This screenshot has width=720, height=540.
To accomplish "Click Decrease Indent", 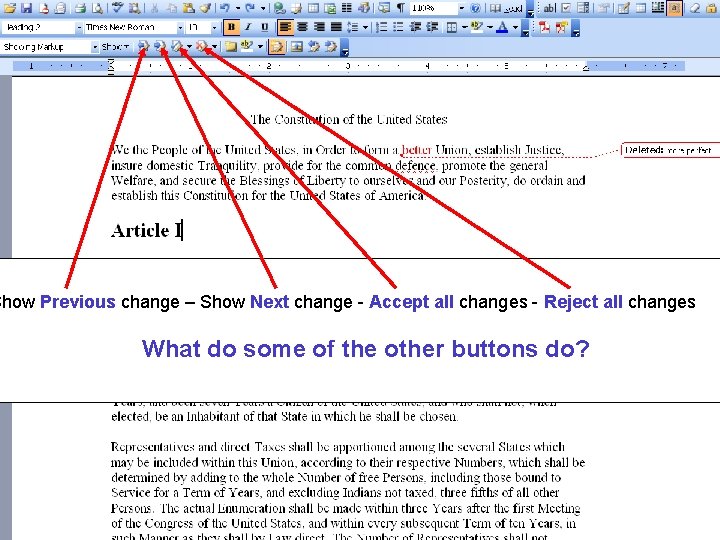I will [x=415, y=27].
